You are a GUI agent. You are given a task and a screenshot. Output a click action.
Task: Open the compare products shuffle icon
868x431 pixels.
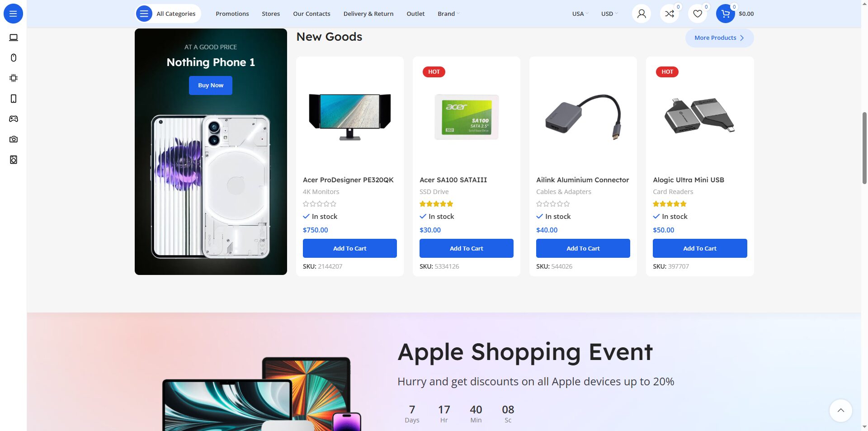point(670,14)
